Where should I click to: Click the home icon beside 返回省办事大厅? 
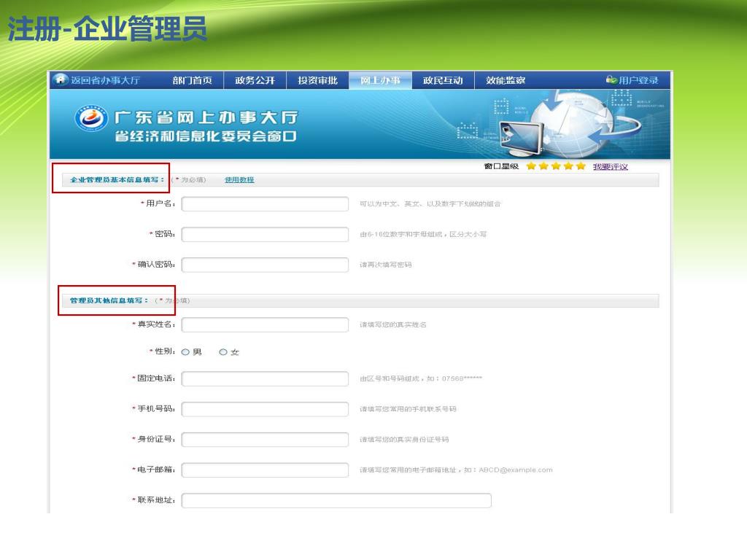(61, 79)
